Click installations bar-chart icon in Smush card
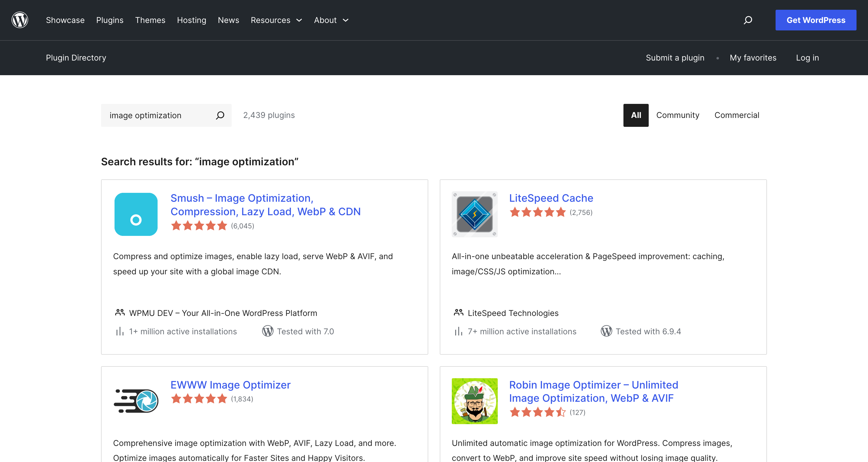 pos(120,332)
